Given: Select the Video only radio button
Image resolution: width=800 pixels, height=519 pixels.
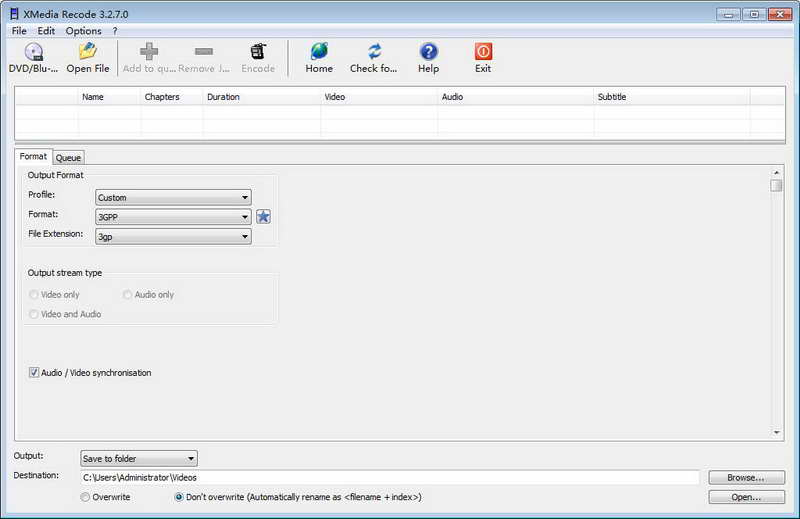Looking at the screenshot, I should (x=34, y=294).
